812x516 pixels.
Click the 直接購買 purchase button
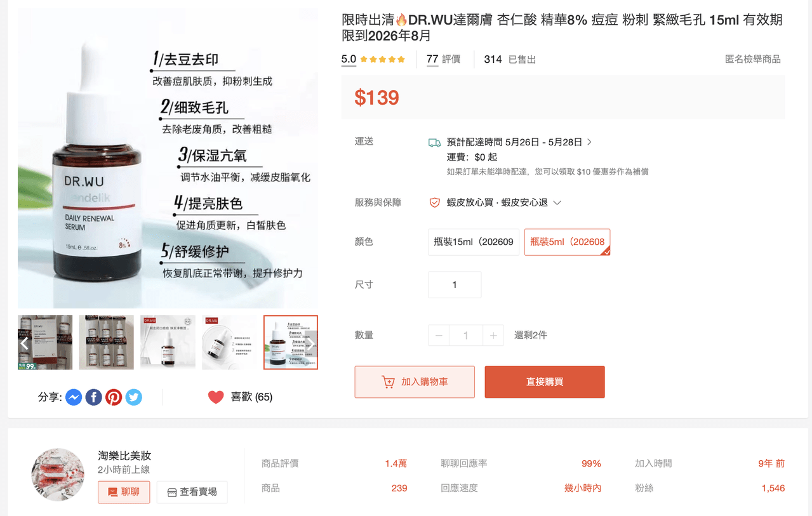(x=544, y=381)
